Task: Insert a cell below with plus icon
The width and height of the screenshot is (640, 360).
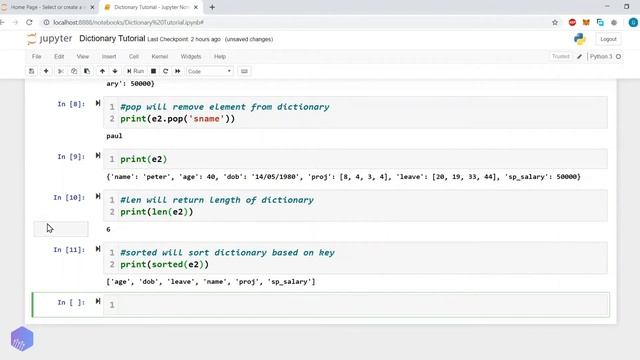Action: 46,71
